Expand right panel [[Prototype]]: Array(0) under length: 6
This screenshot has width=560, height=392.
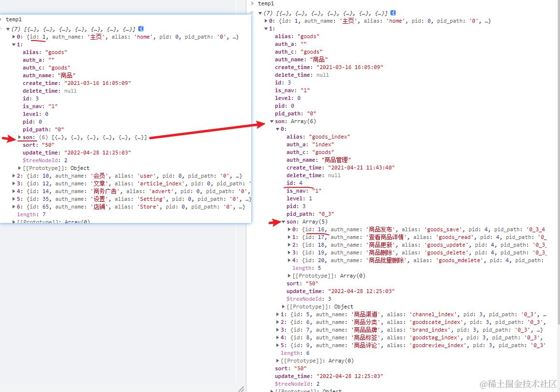click(277, 361)
